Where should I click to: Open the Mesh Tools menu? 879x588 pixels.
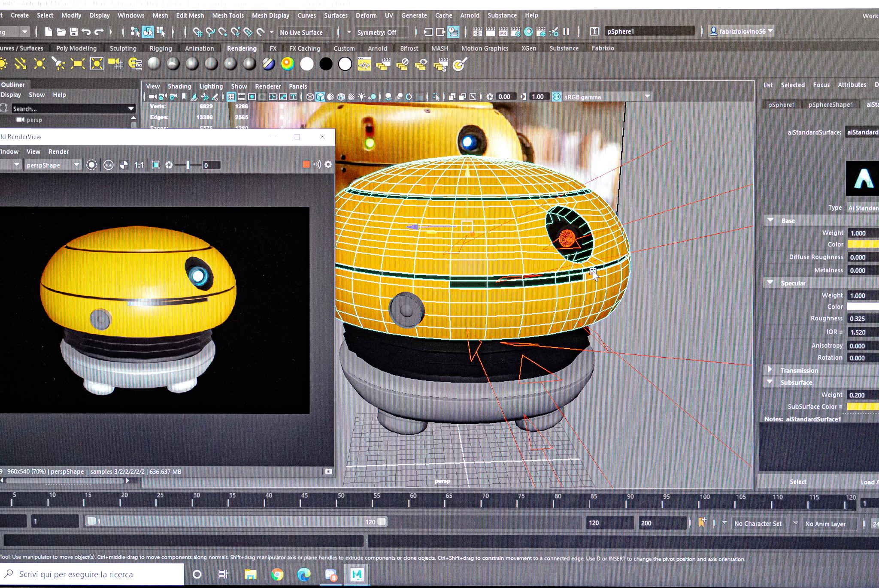click(x=227, y=15)
